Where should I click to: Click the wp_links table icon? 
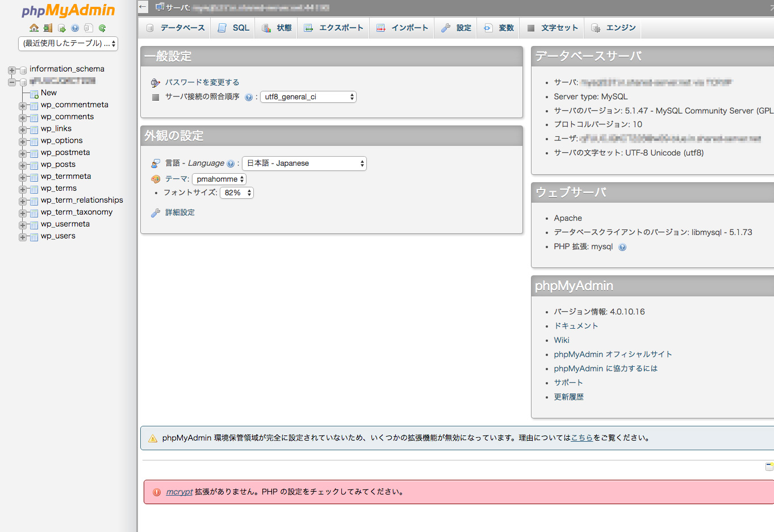tap(34, 130)
